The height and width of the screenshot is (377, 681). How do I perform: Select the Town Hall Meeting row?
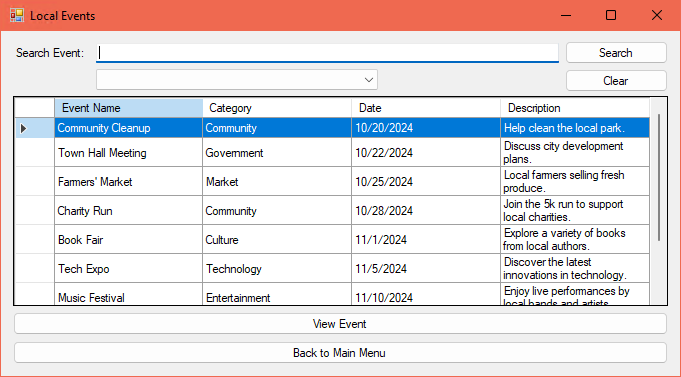(x=333, y=152)
